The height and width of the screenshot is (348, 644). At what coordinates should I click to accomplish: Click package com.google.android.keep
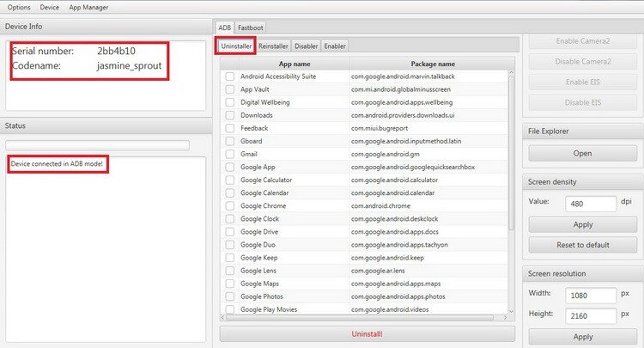pos(387,258)
